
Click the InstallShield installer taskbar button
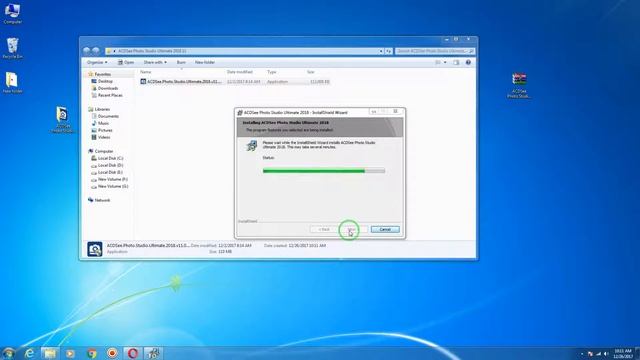[153, 353]
